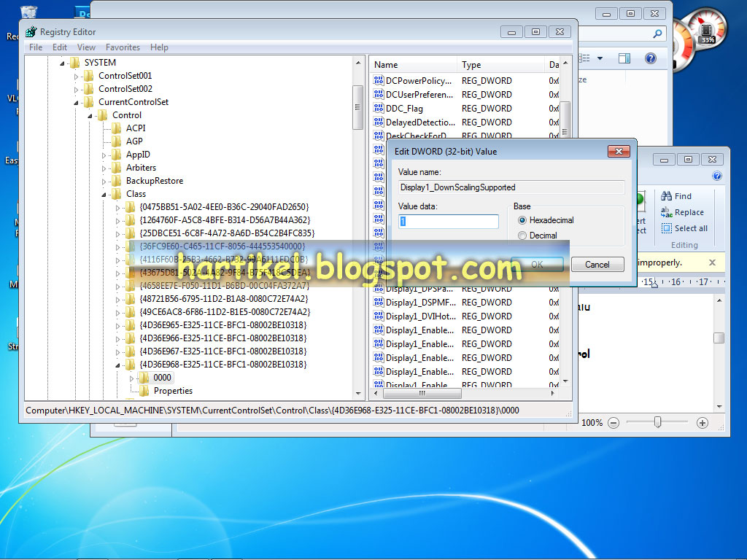Open Word help question mark icon

717,176
